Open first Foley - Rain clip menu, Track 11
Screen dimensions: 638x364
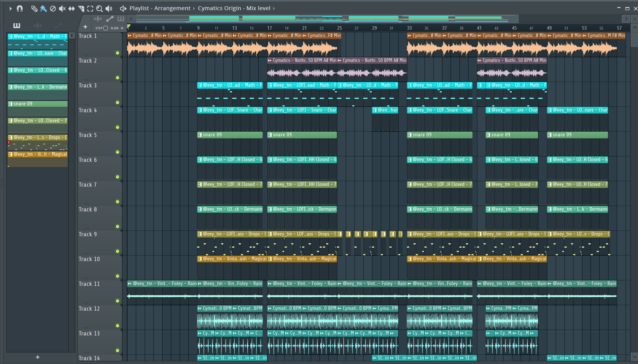click(x=130, y=284)
